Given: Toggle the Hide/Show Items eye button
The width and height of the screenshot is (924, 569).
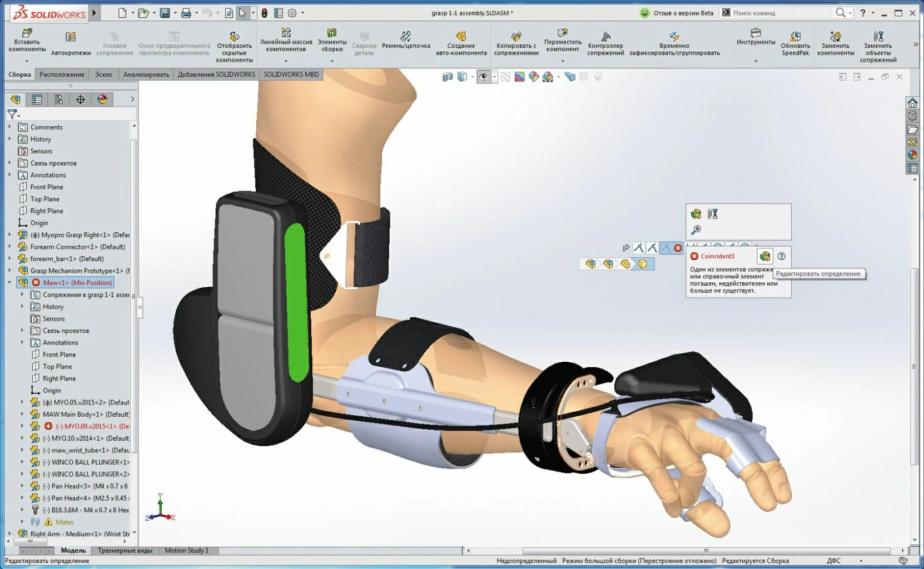Looking at the screenshot, I should (x=484, y=77).
